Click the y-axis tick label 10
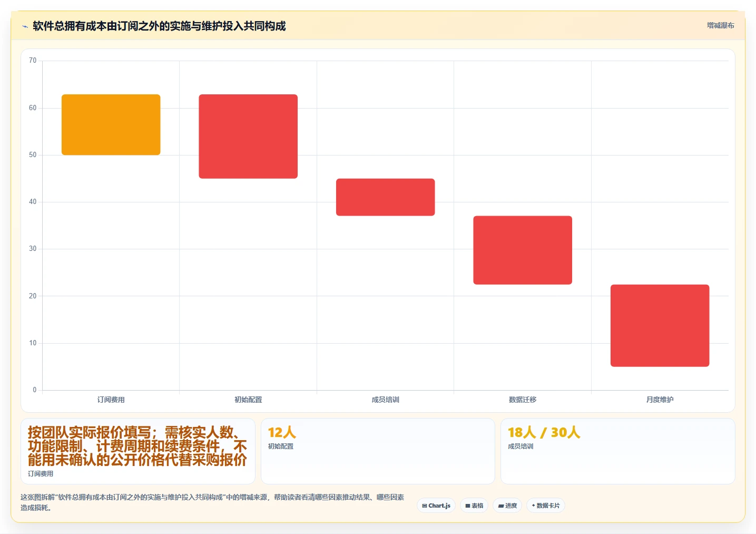 click(33, 343)
